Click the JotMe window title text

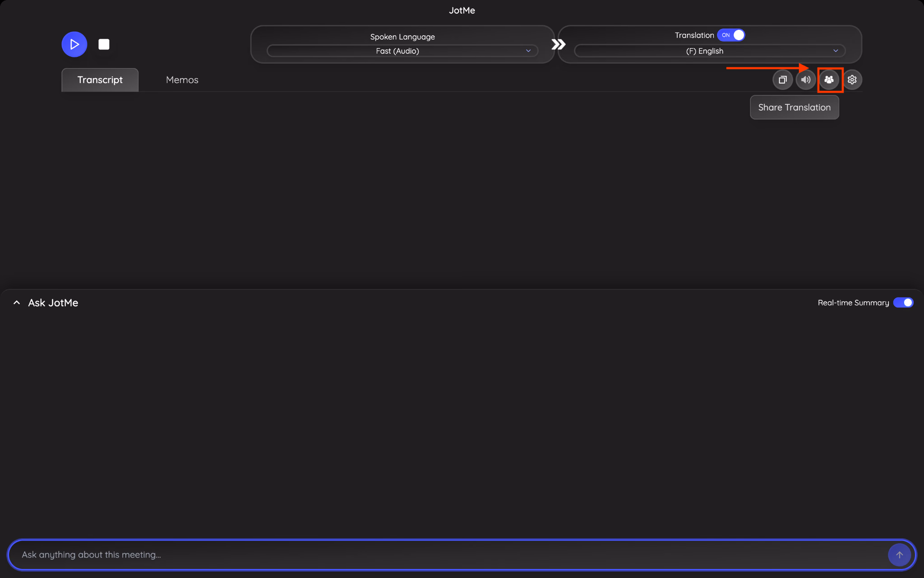click(462, 10)
